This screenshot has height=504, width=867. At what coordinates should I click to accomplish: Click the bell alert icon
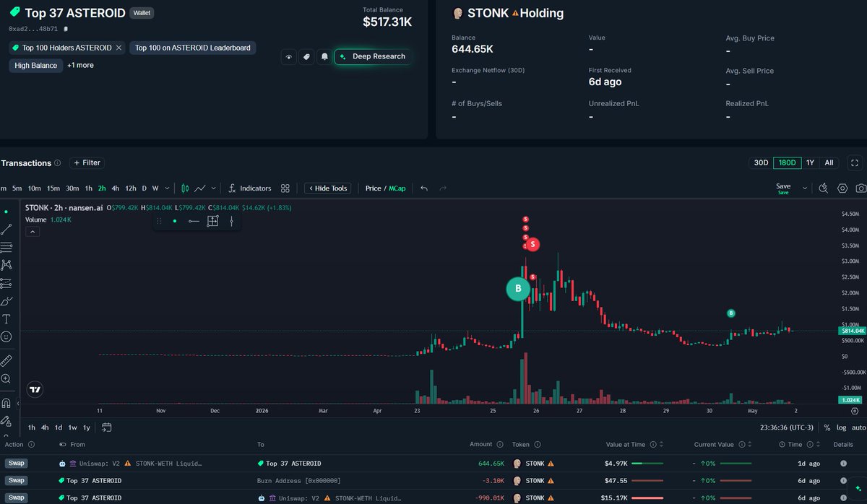point(324,56)
